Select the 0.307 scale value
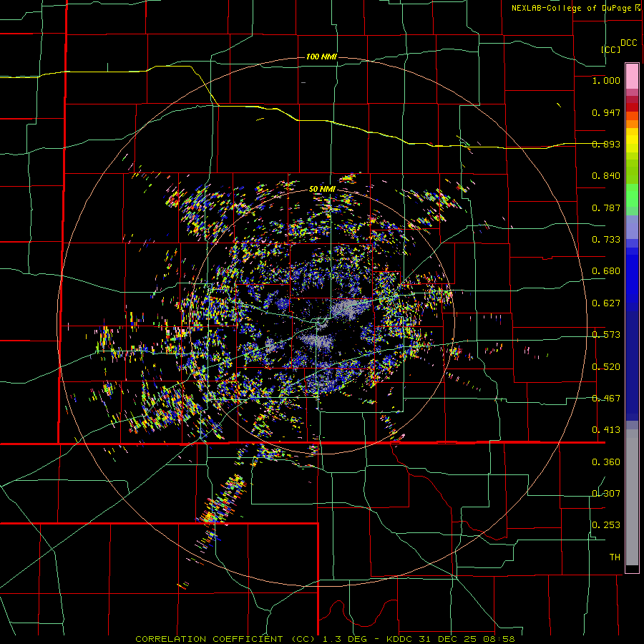The image size is (644, 644). 606,494
